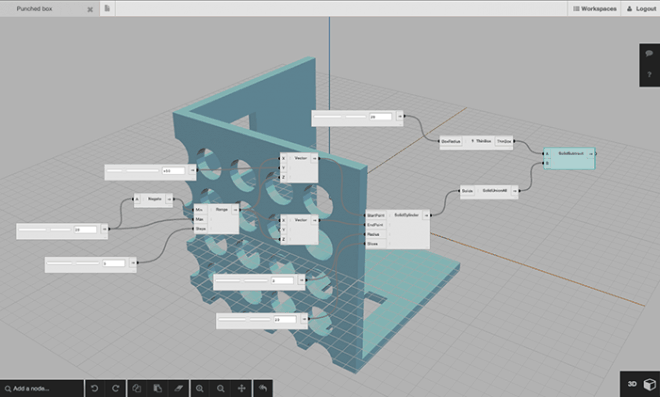This screenshot has height=397, width=660.
Task: Click input A on SolidSubtract node
Action: (x=547, y=154)
